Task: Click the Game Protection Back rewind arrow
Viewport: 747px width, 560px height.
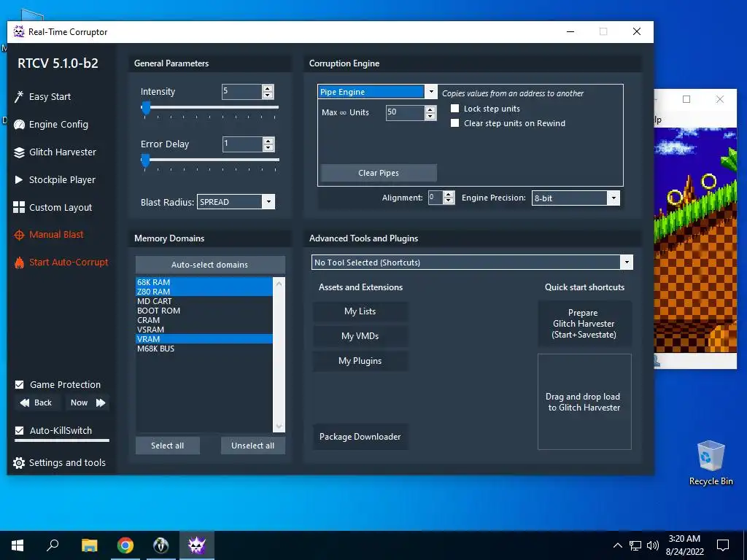Action: (x=25, y=402)
